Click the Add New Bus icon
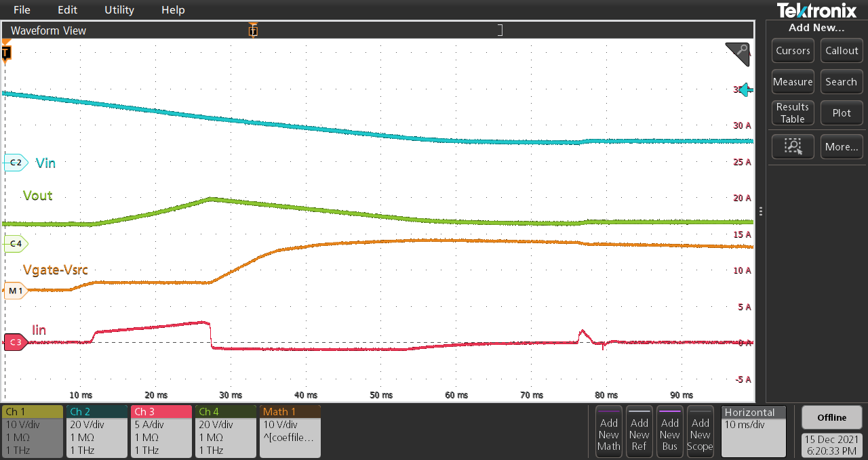This screenshot has width=868, height=460. (669, 432)
